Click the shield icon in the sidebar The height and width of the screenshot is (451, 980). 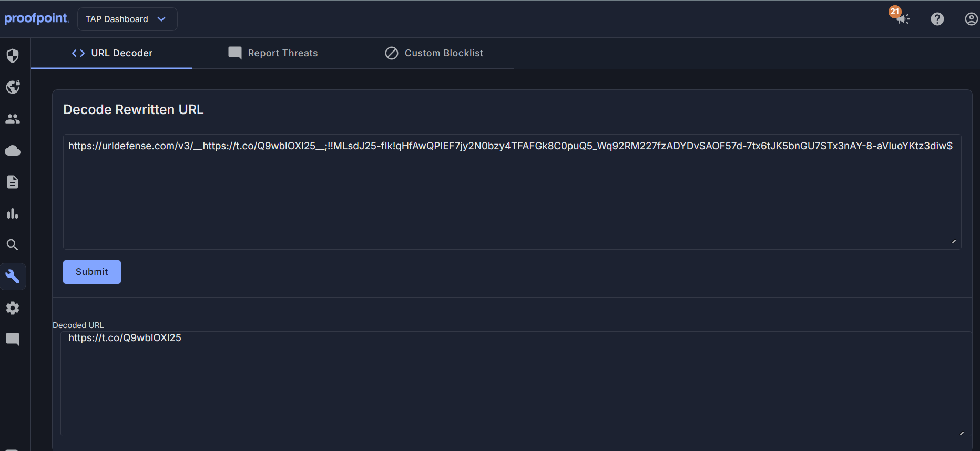tap(13, 56)
